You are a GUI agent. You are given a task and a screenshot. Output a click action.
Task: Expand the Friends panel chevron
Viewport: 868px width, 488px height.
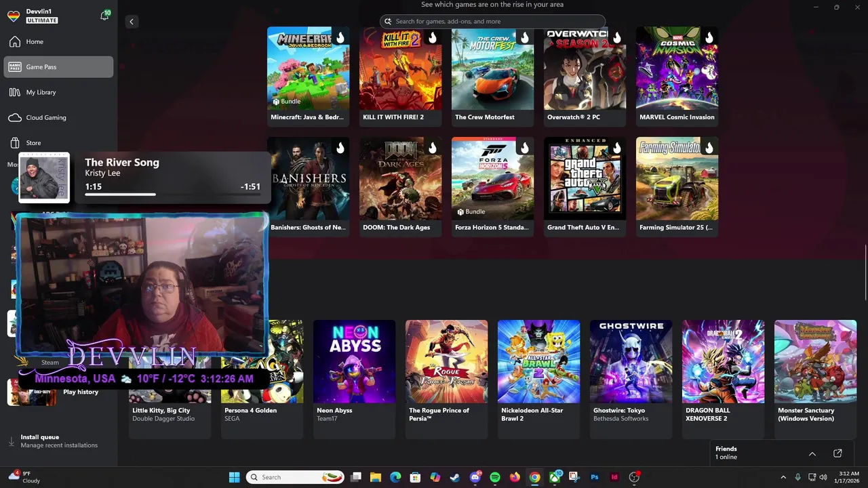(812, 453)
